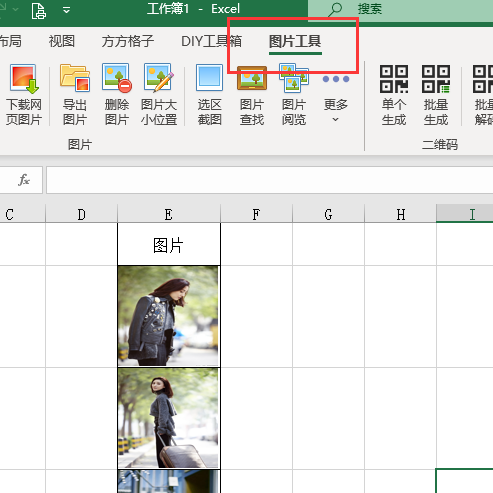Select column E header
Viewport: 493px width, 493px height.
click(169, 214)
